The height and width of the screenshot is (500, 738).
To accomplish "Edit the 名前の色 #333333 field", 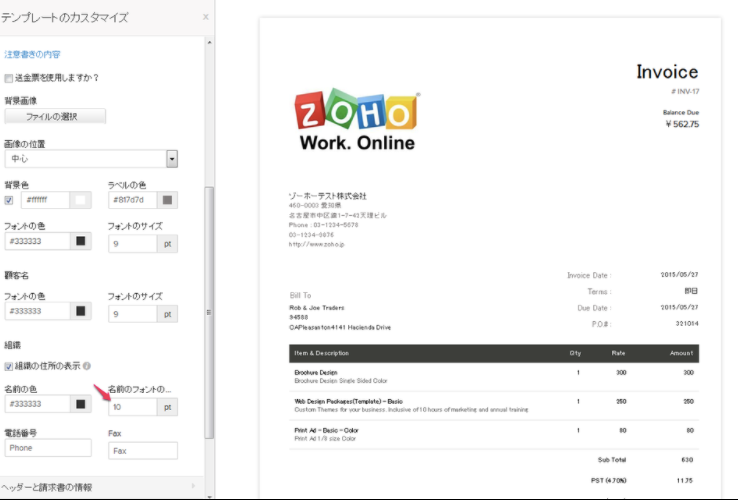I will click(x=37, y=404).
